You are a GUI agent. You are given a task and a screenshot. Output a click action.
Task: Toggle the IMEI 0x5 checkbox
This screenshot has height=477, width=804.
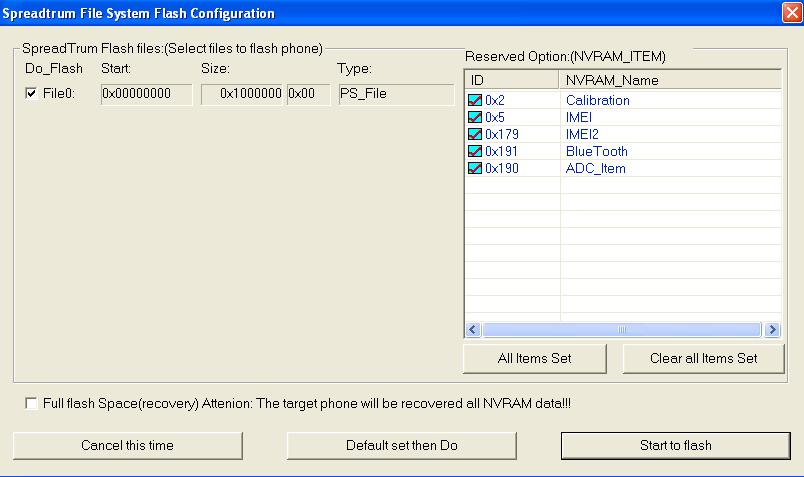(475, 117)
